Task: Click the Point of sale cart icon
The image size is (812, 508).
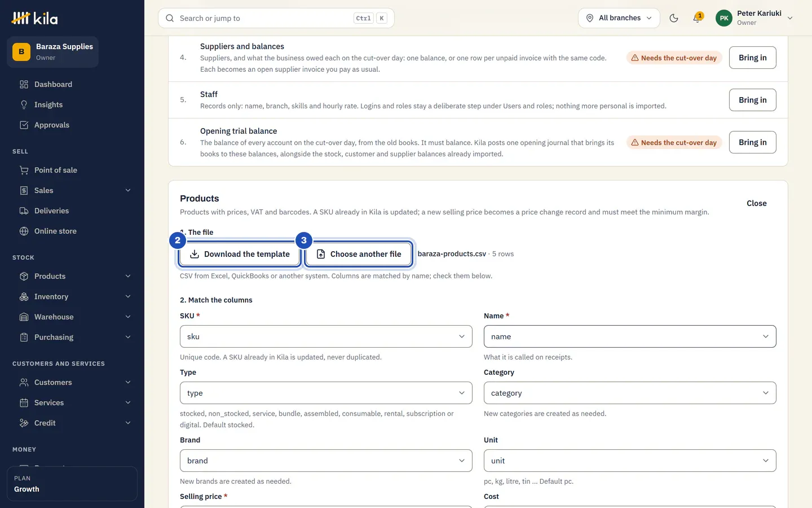Action: (x=24, y=170)
